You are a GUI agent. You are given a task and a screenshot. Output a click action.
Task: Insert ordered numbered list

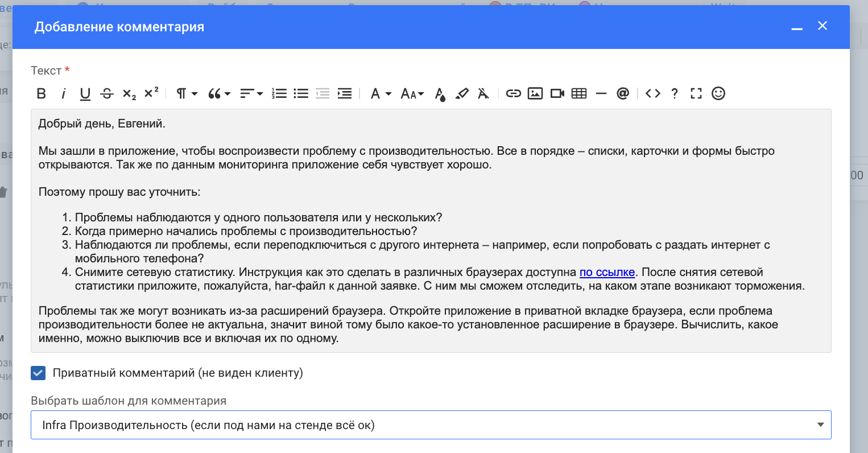[x=279, y=93]
